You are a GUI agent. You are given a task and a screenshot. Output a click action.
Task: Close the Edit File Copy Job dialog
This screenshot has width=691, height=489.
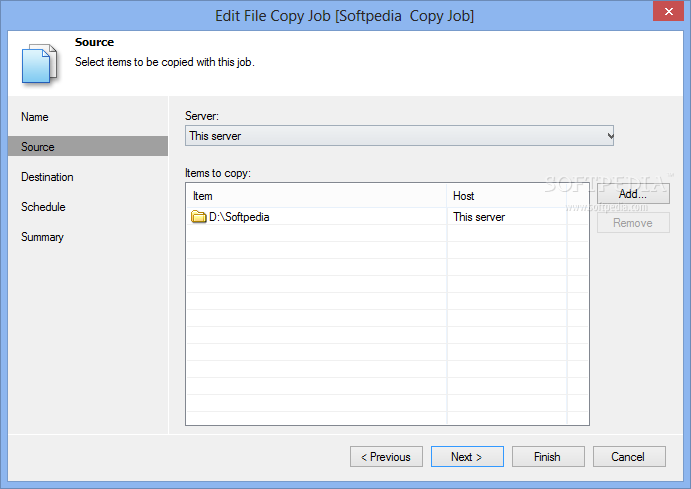[x=668, y=11]
